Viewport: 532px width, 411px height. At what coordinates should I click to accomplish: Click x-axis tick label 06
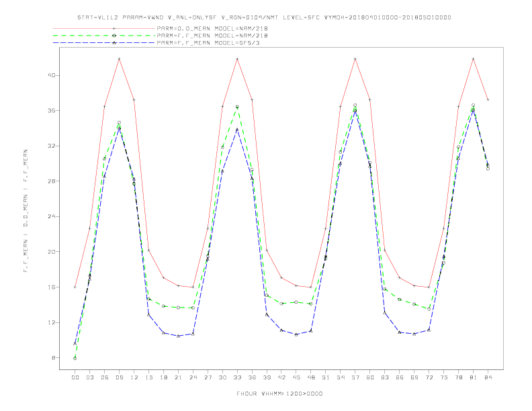pos(105,377)
